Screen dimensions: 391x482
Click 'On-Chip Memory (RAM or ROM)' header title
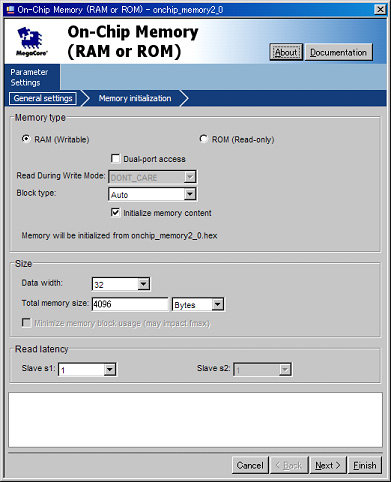click(x=133, y=42)
